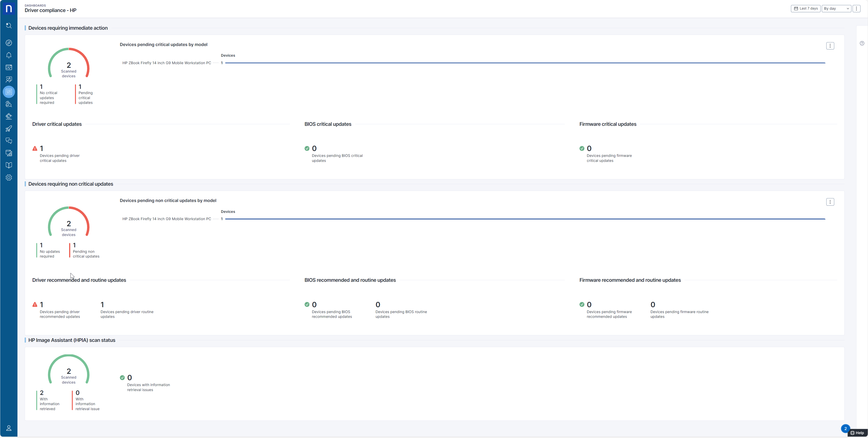
Task: Click 'Devices pending BIOS recommended updates' value
Action: click(314, 304)
